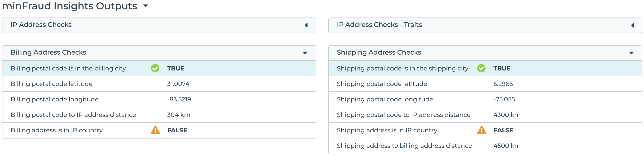Click the Billing Address Checks header title
This screenshot has width=644, height=156.
pyautogui.click(x=48, y=52)
